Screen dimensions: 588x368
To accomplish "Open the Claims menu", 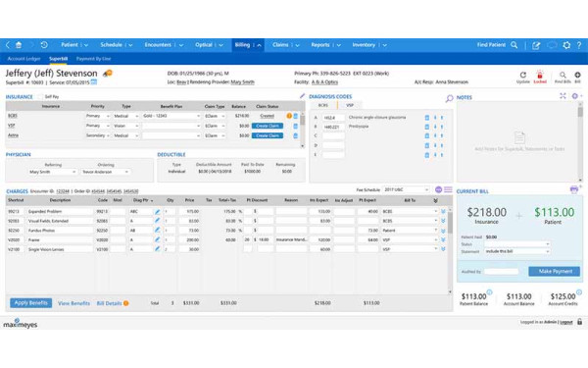I will tap(286, 45).
